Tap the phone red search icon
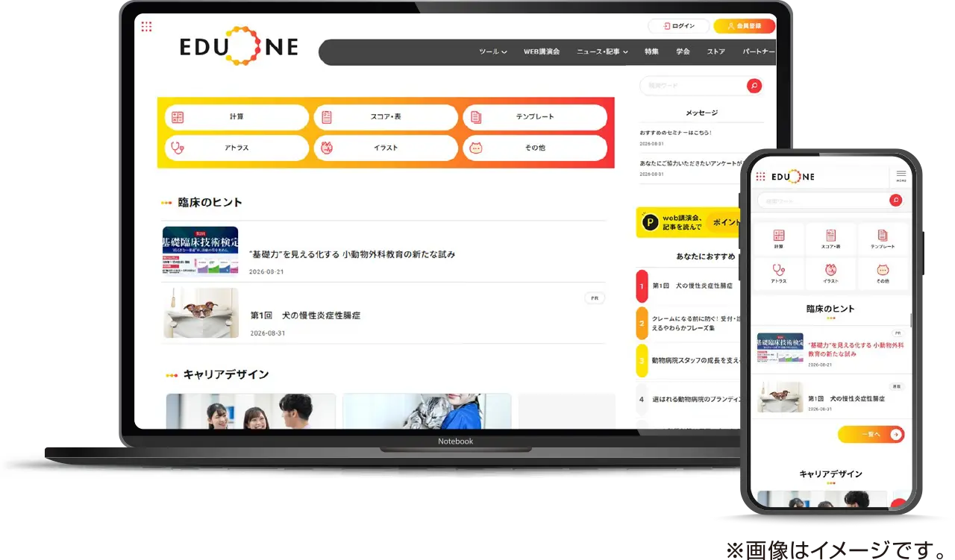 (896, 201)
